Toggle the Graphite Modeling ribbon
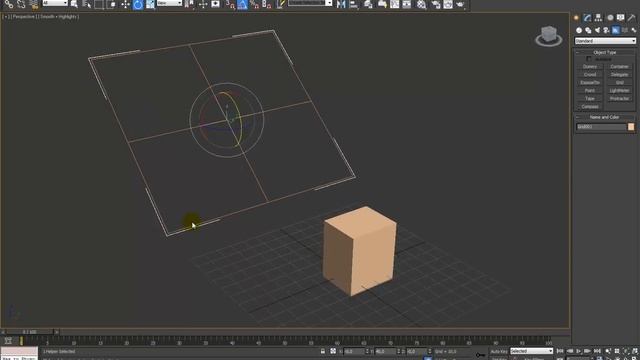640x360 pixels. pyautogui.click(x=382, y=4)
